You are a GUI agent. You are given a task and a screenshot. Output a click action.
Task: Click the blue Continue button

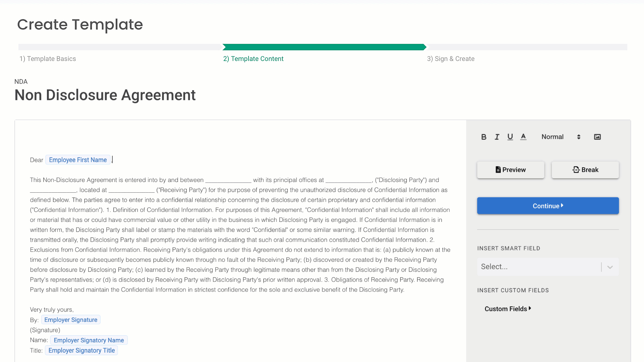pyautogui.click(x=548, y=206)
